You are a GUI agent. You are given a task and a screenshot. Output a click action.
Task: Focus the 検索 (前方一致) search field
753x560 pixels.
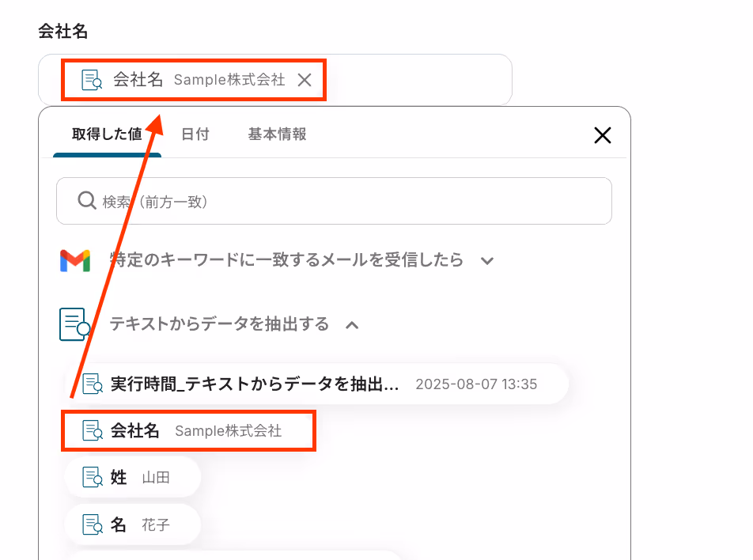tap(334, 201)
